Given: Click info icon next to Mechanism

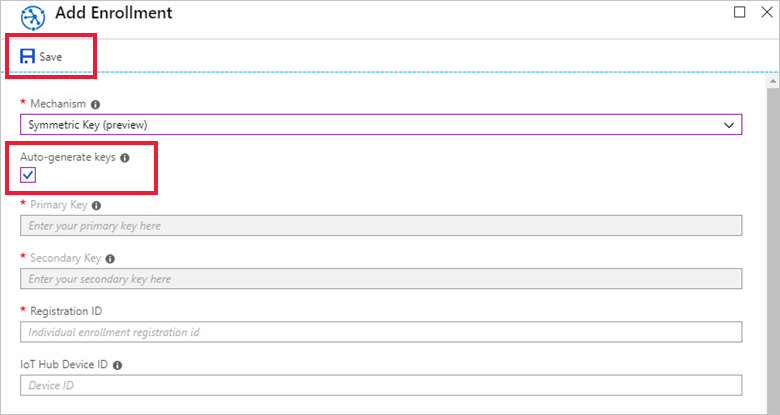Looking at the screenshot, I should pyautogui.click(x=95, y=103).
